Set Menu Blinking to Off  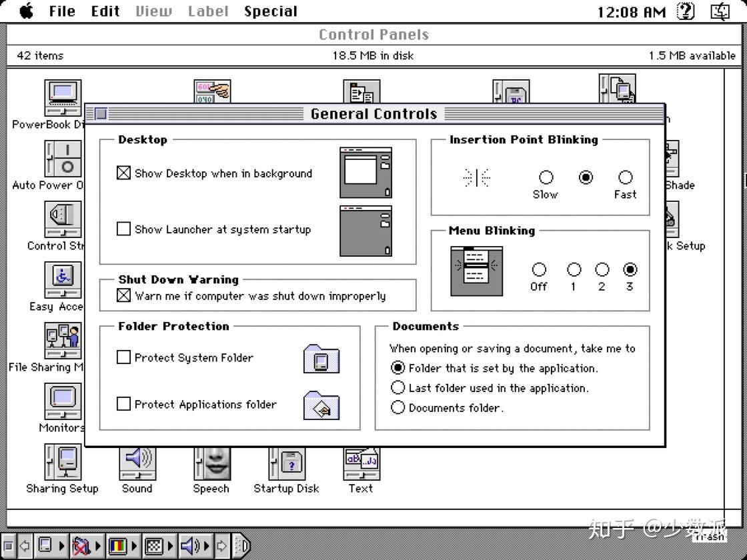539,270
